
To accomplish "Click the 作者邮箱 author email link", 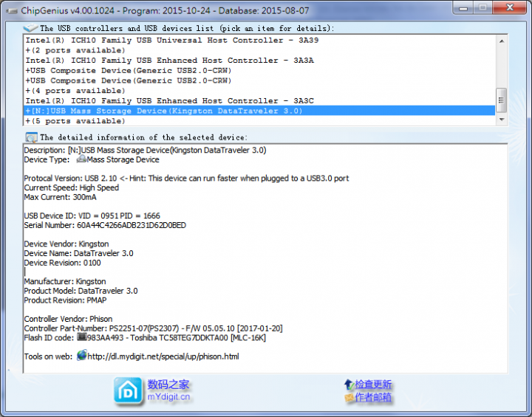I will pyautogui.click(x=373, y=397).
